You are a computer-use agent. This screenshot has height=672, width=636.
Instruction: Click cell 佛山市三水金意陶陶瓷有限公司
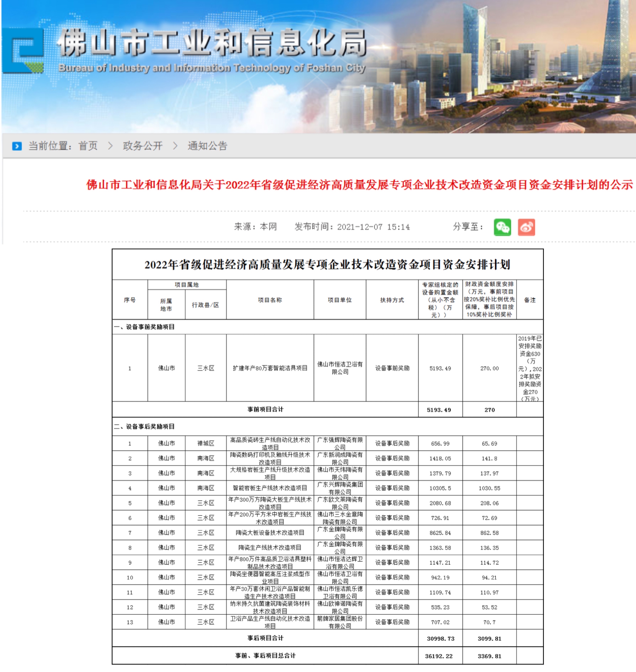click(340, 518)
